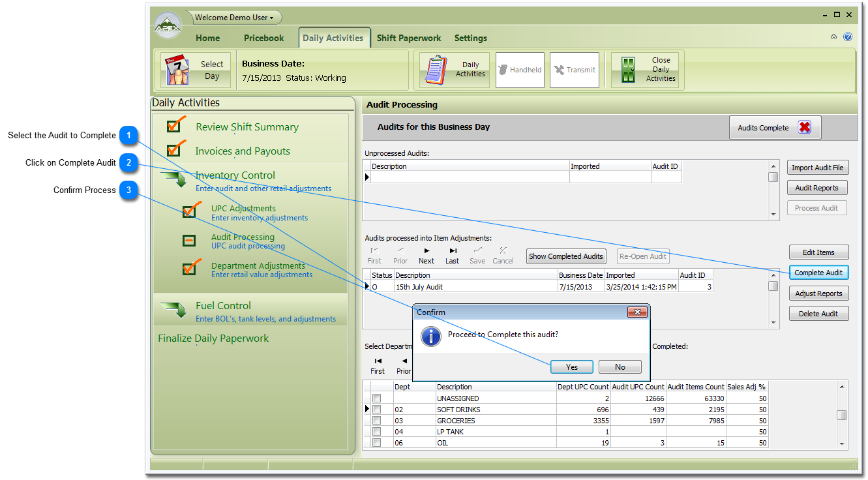Tick the UNASSIGNED department row checkbox

click(x=376, y=398)
